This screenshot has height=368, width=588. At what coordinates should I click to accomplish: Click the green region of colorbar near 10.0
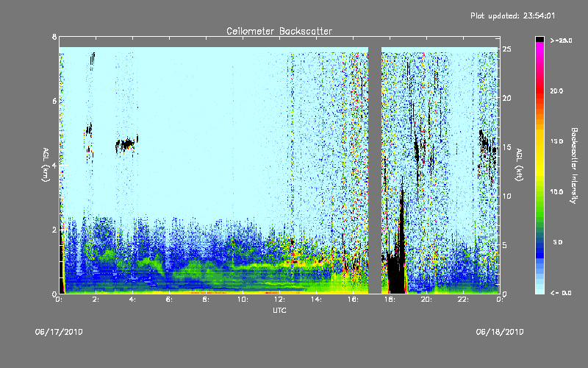[x=539, y=192]
